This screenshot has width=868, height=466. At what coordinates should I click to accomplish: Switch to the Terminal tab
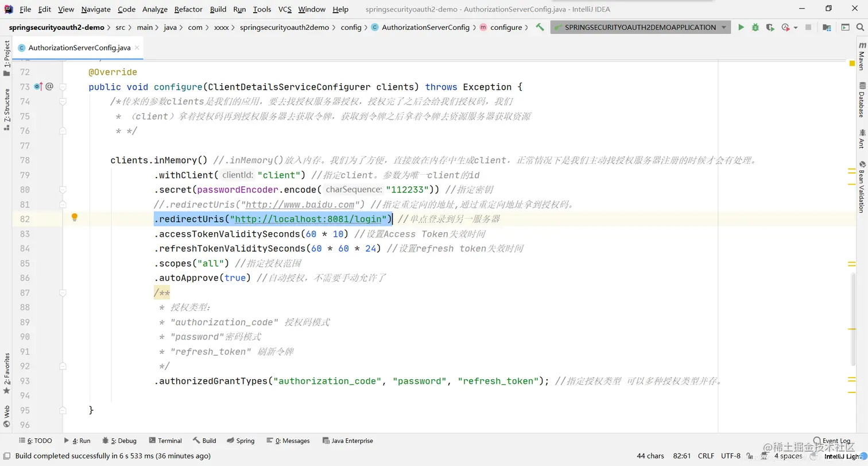pyautogui.click(x=170, y=440)
